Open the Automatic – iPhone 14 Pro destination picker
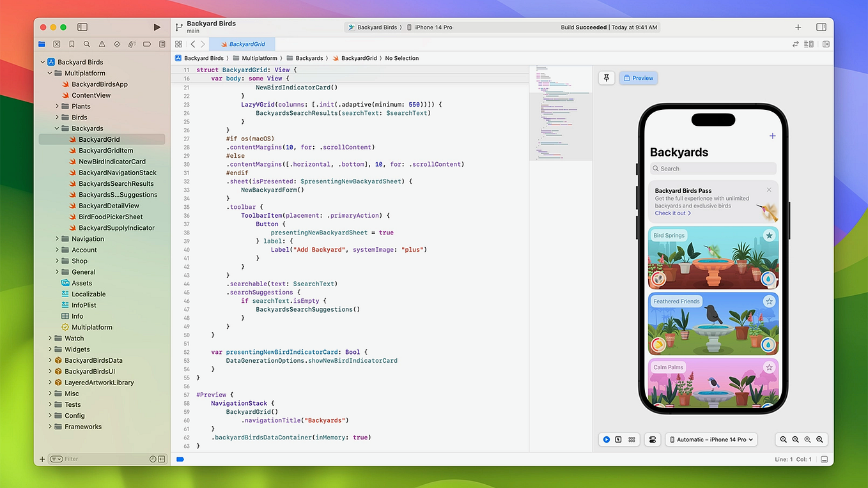Screen dimensions: 868x488 point(711,439)
